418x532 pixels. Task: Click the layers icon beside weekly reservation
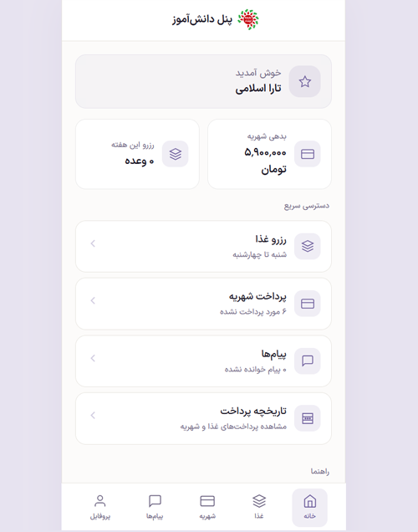click(x=176, y=154)
